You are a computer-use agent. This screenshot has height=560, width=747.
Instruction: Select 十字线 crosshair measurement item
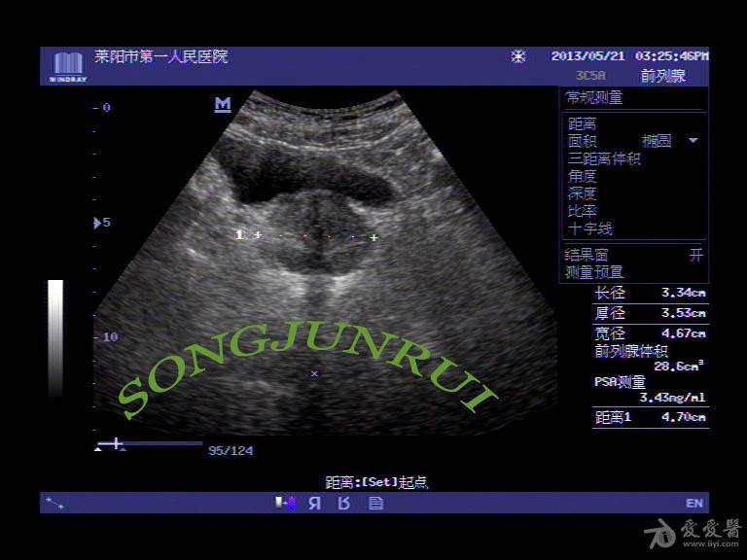[x=589, y=228]
